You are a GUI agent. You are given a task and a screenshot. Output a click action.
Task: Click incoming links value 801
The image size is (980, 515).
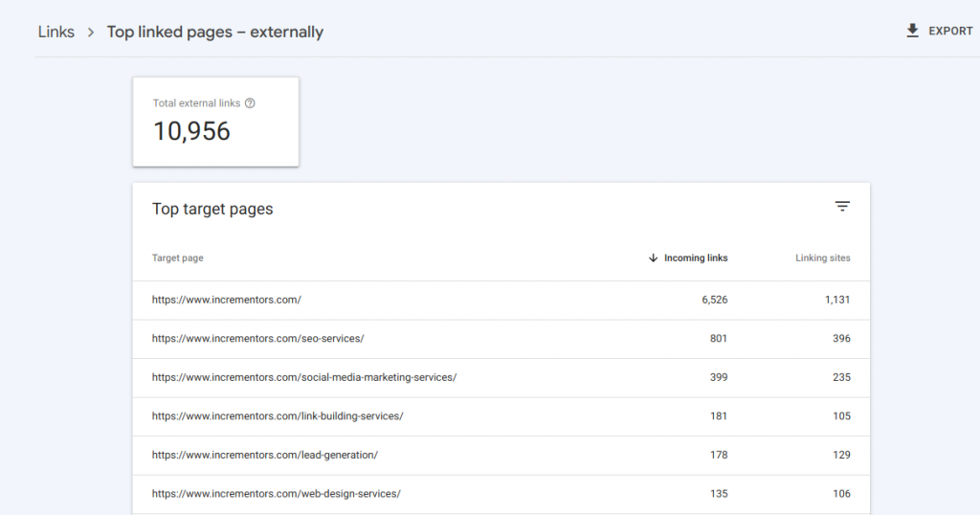point(719,339)
